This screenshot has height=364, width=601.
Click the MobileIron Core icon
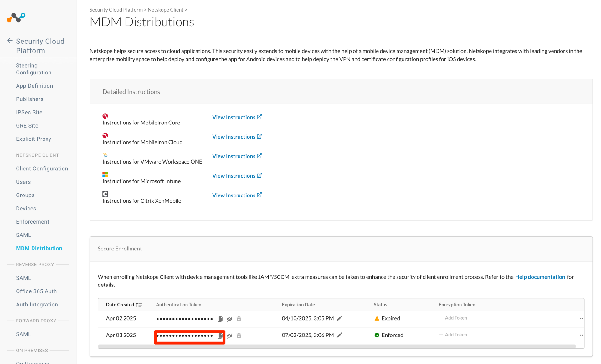105,116
